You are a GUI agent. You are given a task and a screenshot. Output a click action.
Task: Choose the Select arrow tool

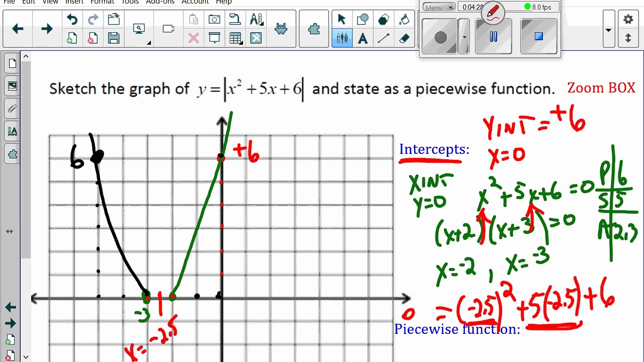pos(342,20)
